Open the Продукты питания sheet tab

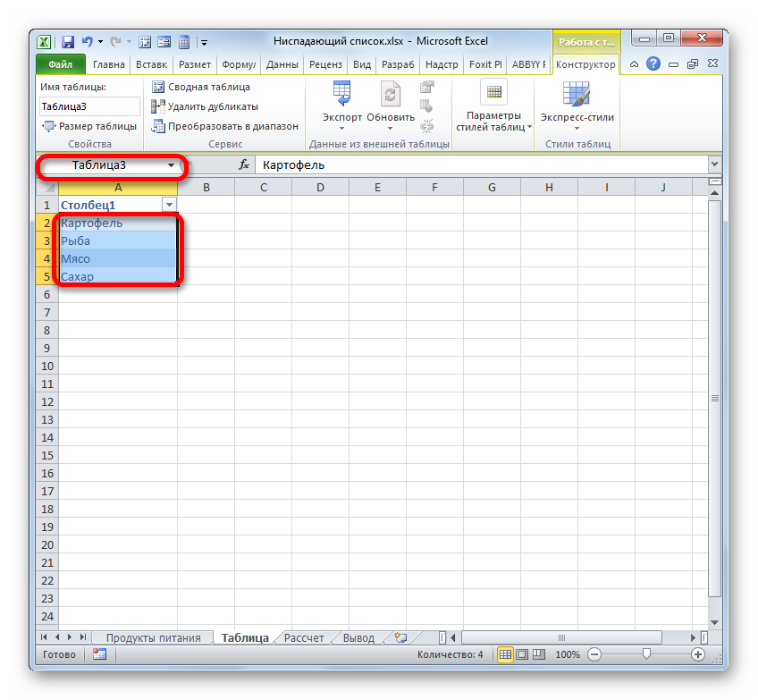coord(153,637)
